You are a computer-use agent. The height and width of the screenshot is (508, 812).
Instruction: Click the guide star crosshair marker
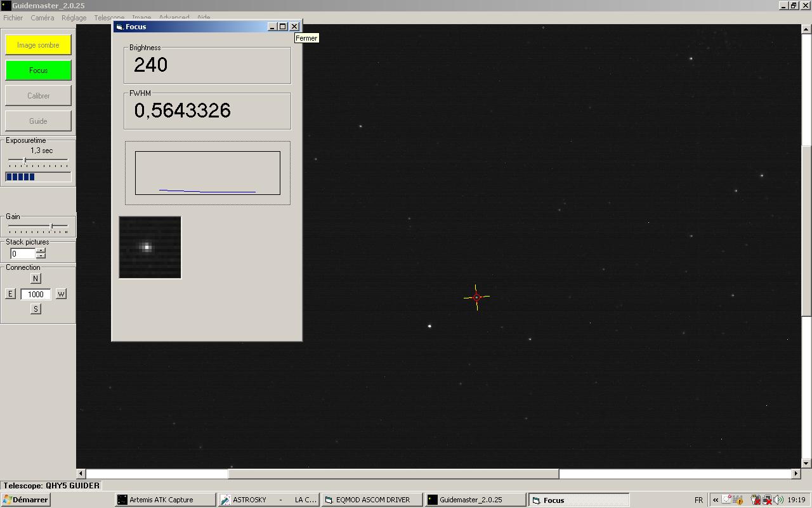476,297
